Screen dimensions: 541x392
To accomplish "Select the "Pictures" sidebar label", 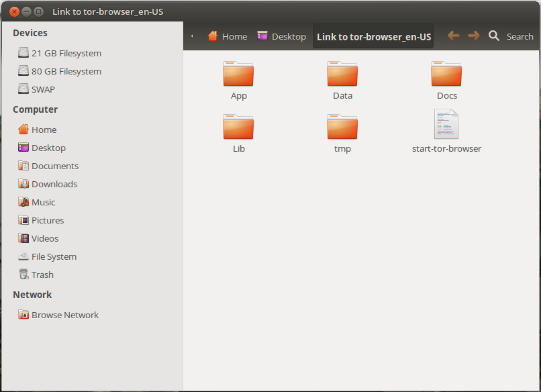I will pos(48,220).
